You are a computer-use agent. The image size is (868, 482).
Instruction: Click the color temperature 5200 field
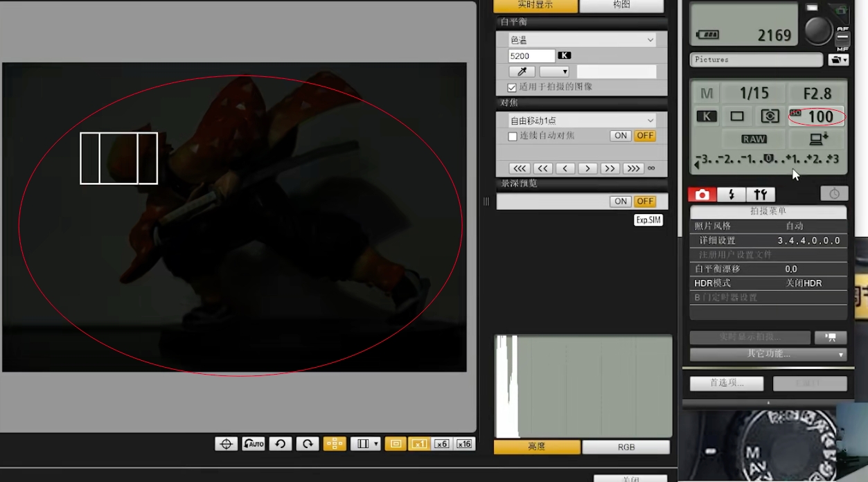coord(531,56)
